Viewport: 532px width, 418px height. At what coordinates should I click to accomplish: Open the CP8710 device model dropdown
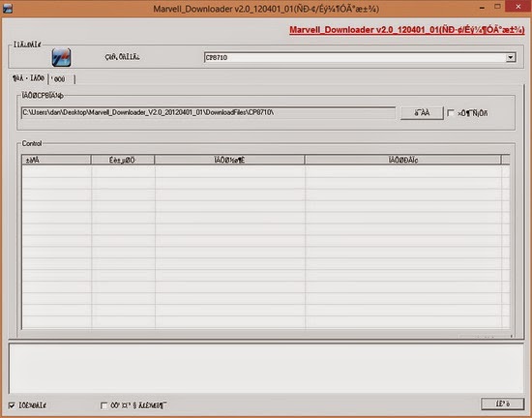click(x=511, y=57)
